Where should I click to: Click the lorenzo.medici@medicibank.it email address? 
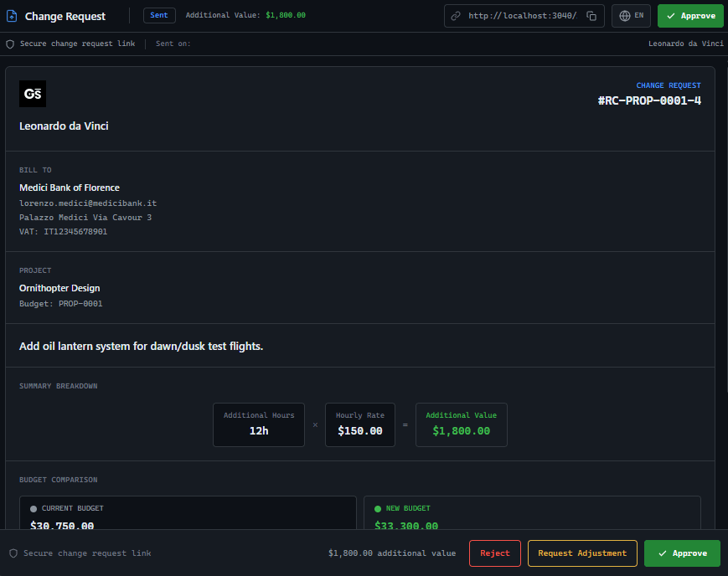click(88, 203)
